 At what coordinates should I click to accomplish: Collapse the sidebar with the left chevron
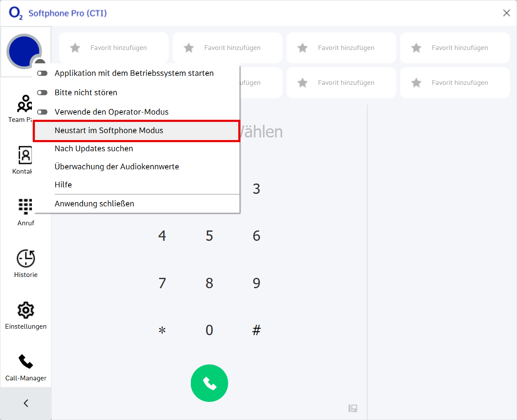(x=26, y=403)
